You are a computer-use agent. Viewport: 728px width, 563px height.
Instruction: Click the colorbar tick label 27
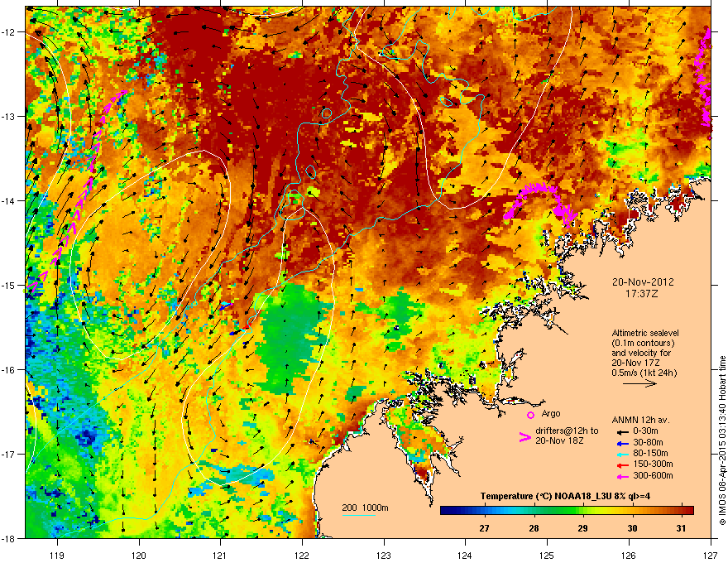click(484, 528)
